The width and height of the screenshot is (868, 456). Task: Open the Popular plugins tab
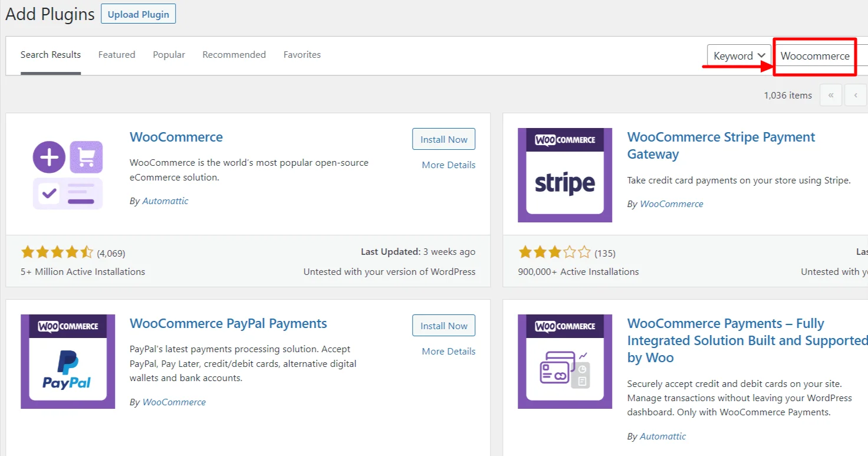coord(169,55)
